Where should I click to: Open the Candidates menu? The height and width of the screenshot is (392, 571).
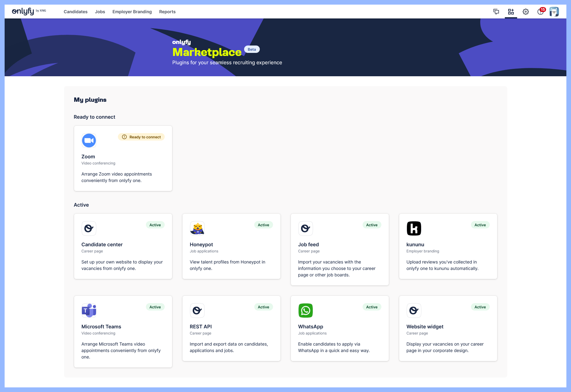(75, 12)
